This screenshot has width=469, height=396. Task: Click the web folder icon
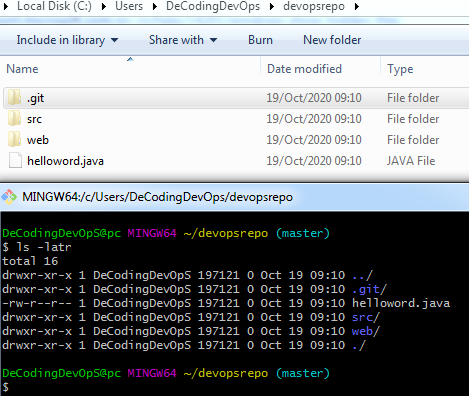[x=14, y=139]
